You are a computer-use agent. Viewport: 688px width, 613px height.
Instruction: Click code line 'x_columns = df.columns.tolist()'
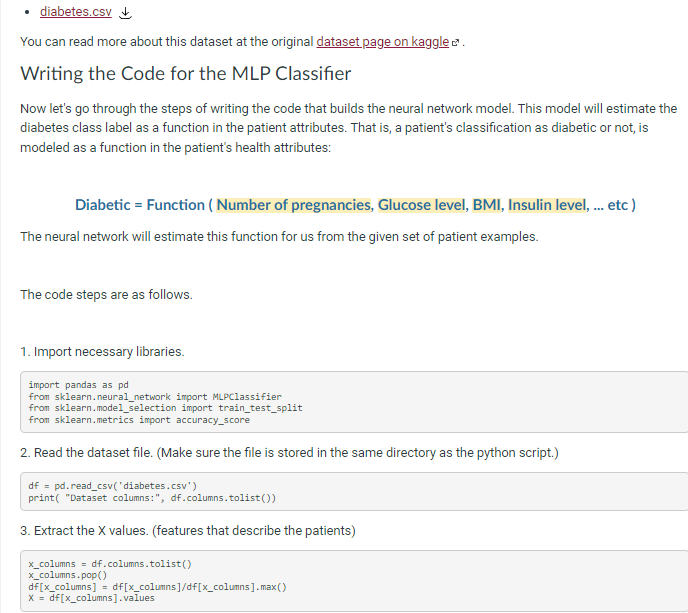point(110,564)
